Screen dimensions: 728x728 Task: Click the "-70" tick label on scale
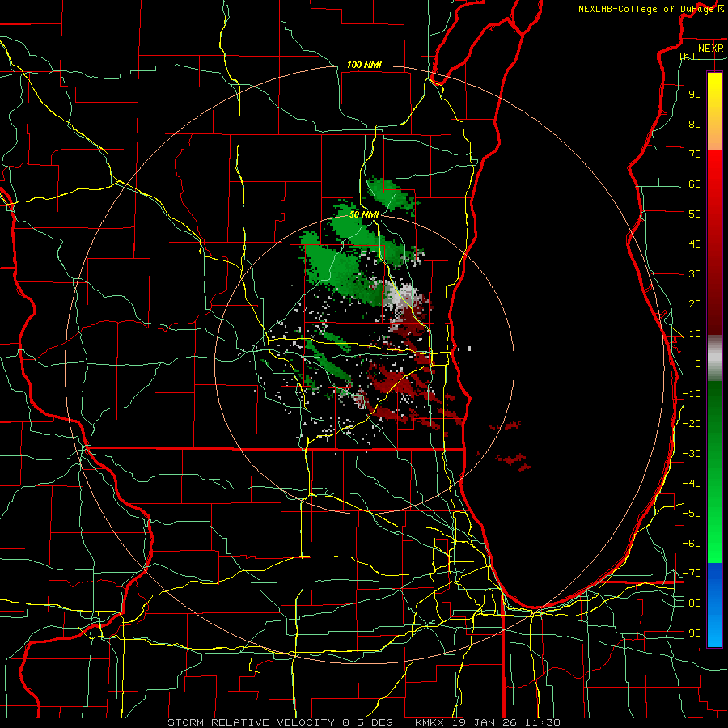[x=692, y=574]
